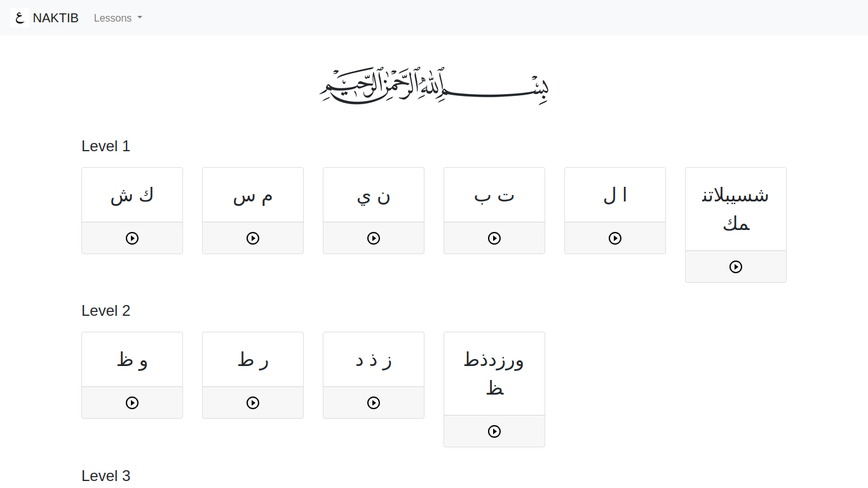Play audio for the ك ش lesson

click(132, 238)
